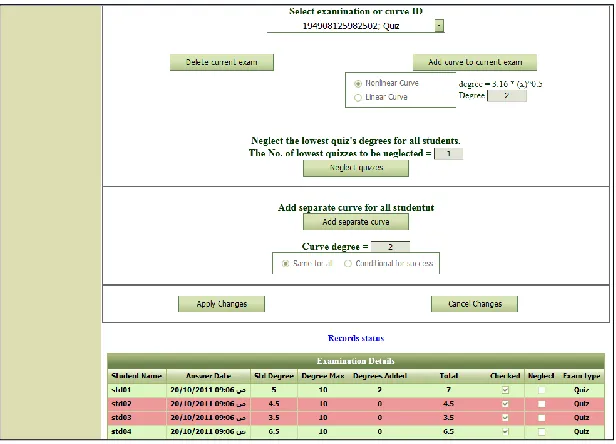Click the Cancel Changes button
616x444 pixels.
[x=475, y=304]
